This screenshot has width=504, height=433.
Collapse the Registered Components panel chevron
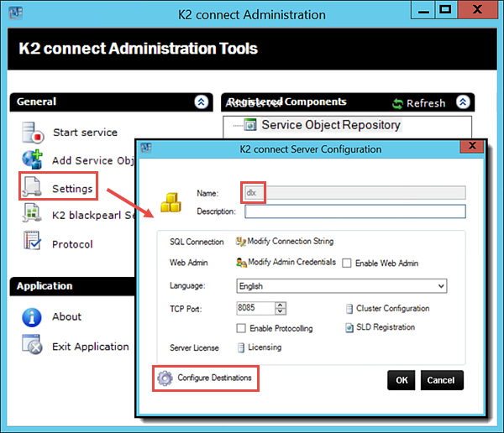click(x=463, y=102)
